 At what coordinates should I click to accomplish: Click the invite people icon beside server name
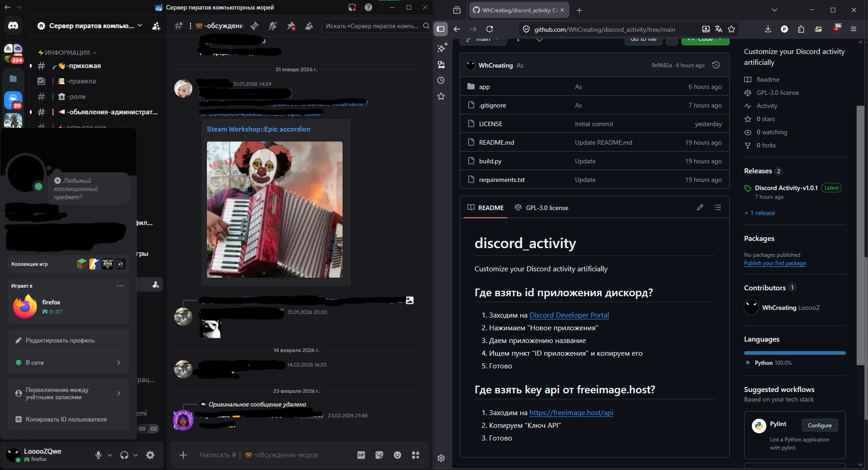pyautogui.click(x=156, y=26)
